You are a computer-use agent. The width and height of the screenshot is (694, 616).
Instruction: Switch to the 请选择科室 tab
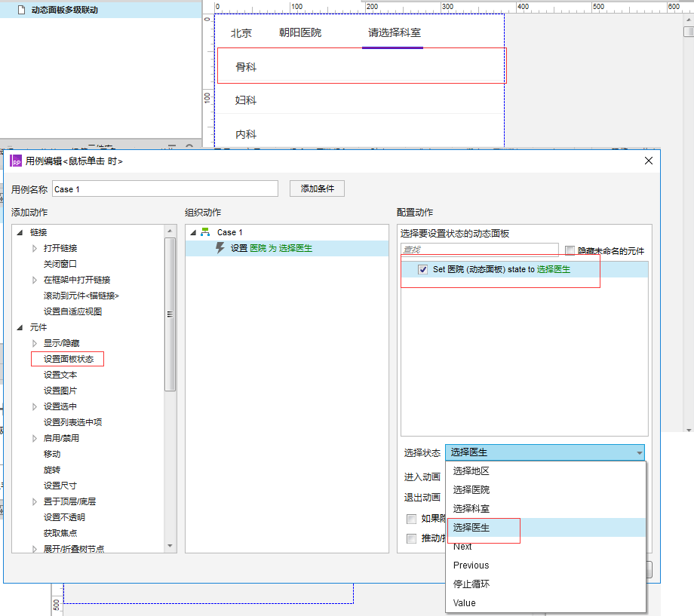[x=392, y=33]
